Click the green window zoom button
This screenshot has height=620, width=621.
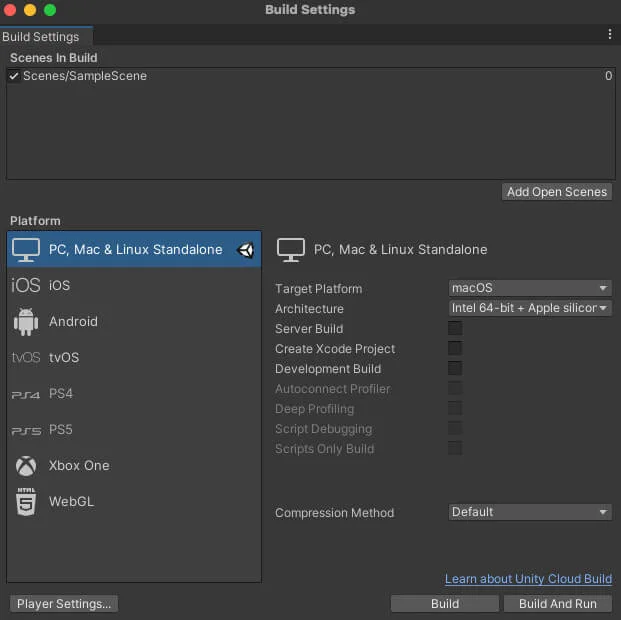[50, 10]
